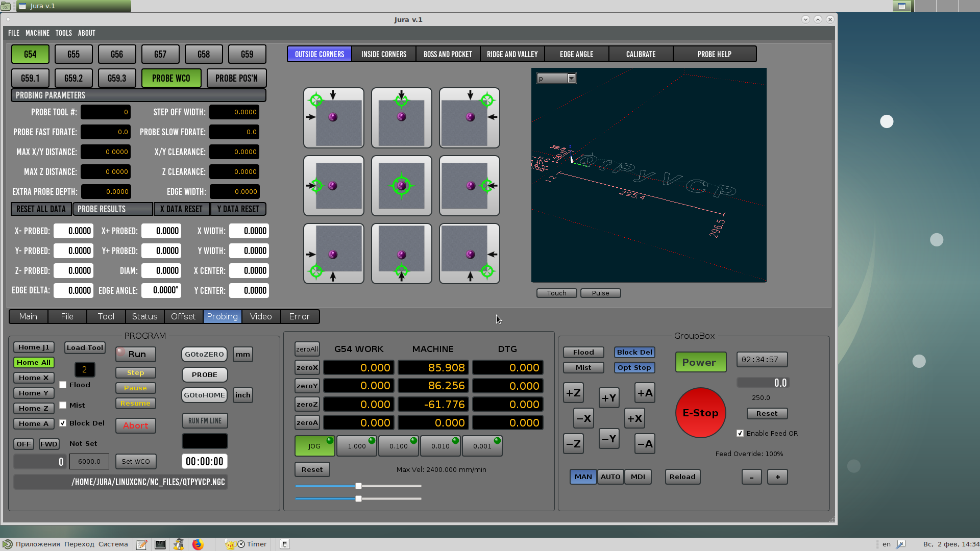Click the PROBE WCO button
The height and width of the screenshot is (551, 980).
tap(171, 79)
